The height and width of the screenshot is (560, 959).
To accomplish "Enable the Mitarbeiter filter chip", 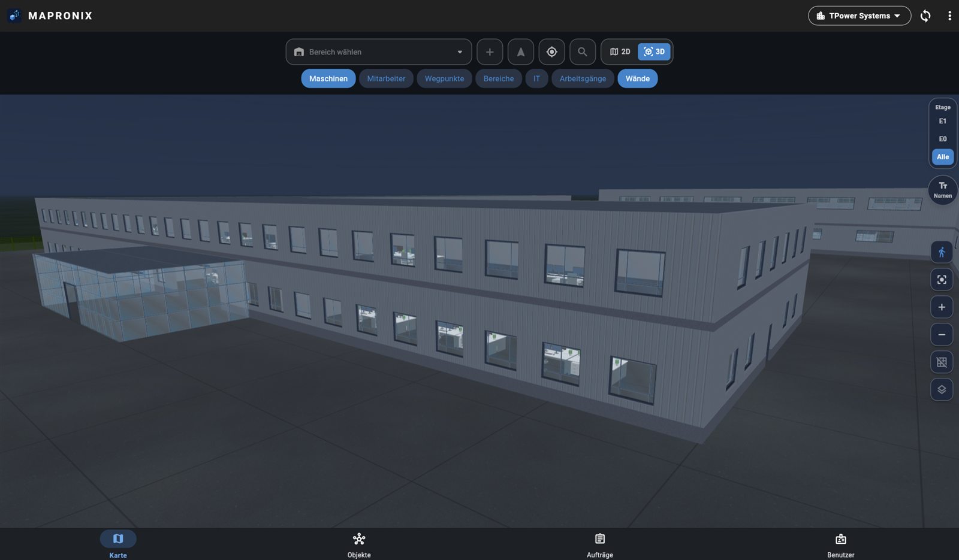I will coord(386,78).
